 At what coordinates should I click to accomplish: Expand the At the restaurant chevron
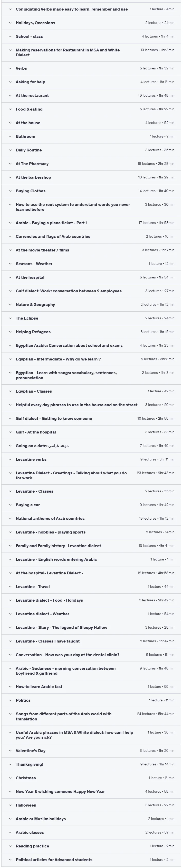click(10, 96)
